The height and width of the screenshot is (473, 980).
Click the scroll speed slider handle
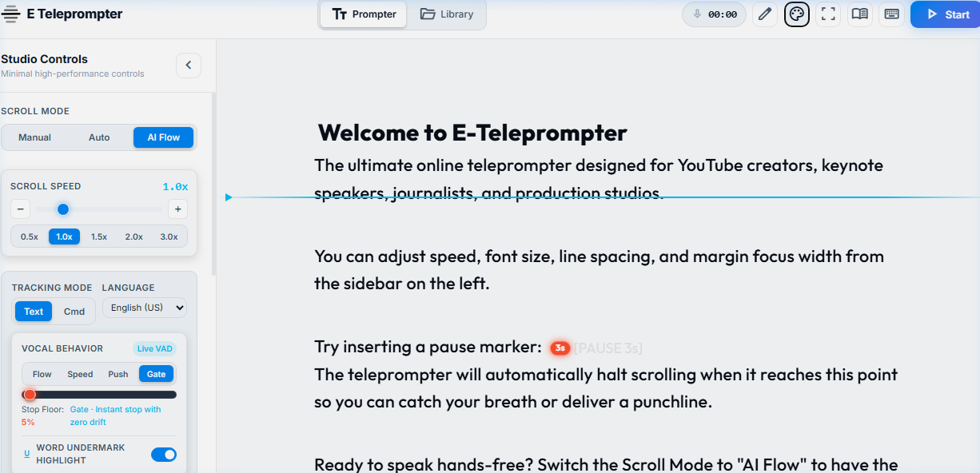63,209
